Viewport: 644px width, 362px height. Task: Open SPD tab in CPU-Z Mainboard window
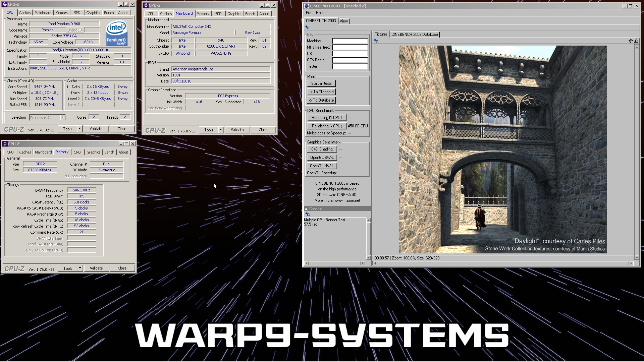[x=218, y=14]
